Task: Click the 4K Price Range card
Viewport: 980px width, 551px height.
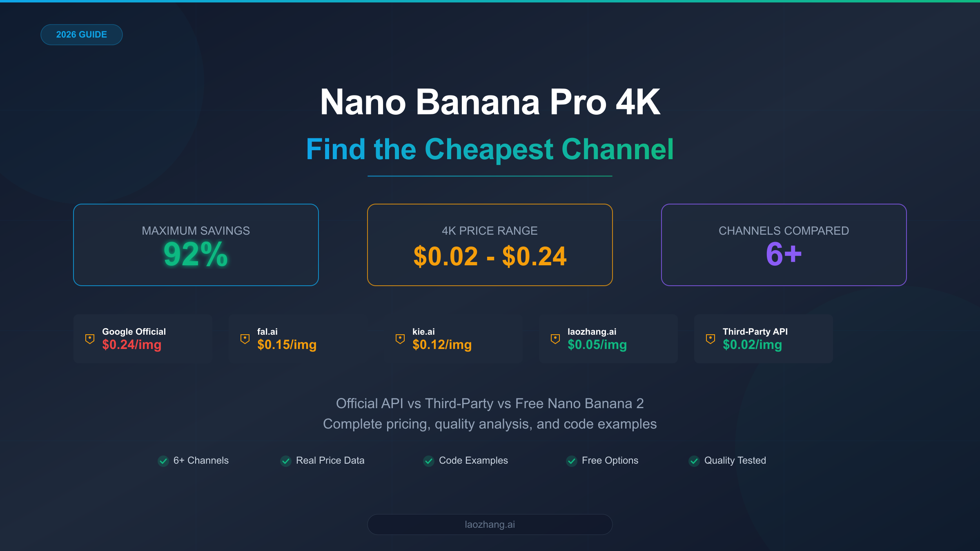Action: coord(490,245)
